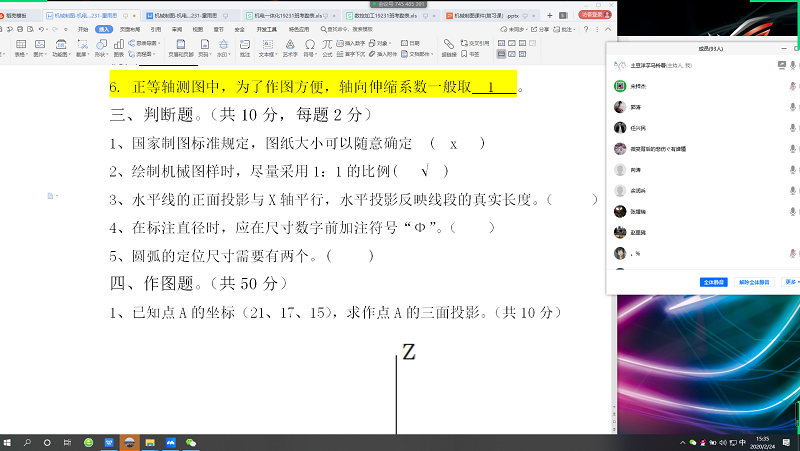
Task: Open the 图表 (Chart) insert tool
Action: [119, 46]
